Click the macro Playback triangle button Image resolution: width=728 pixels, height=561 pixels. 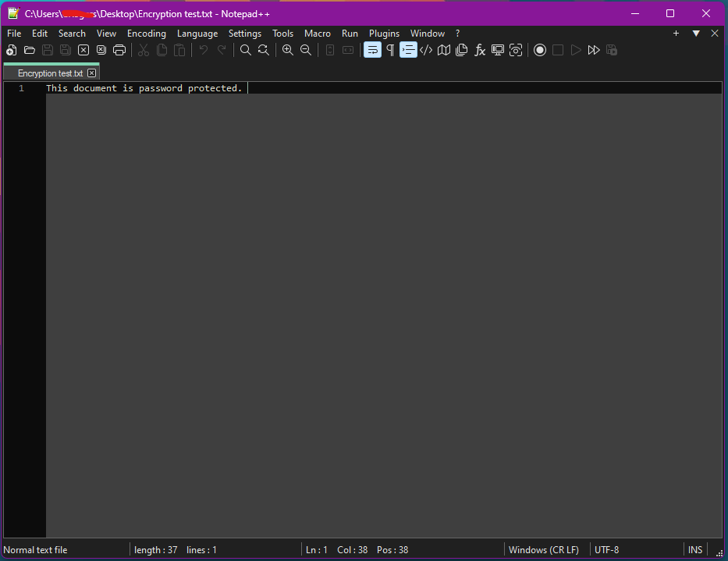576,50
